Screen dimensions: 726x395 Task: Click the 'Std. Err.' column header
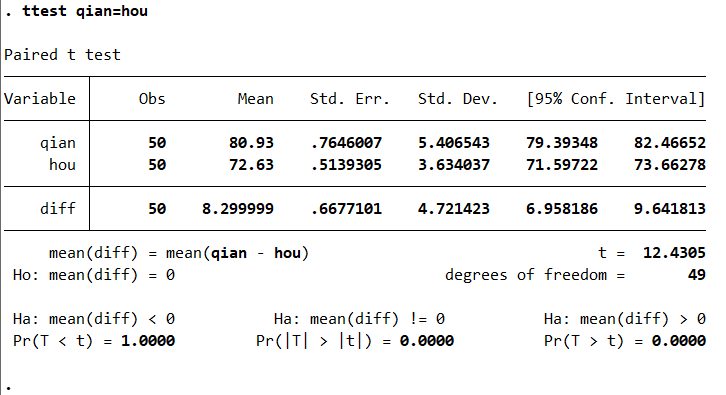pyautogui.click(x=350, y=99)
